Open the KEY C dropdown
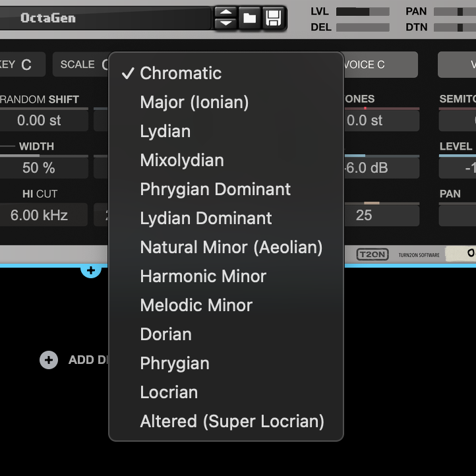The image size is (476, 476). (22, 65)
